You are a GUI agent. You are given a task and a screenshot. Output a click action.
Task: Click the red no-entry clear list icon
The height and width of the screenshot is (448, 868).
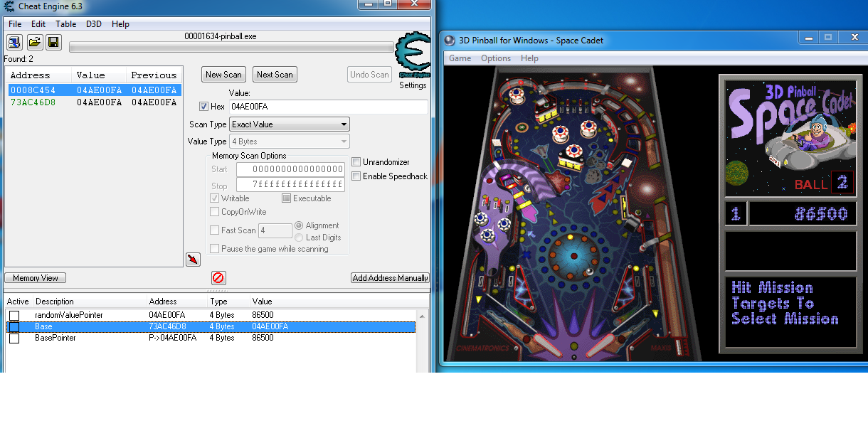[218, 278]
